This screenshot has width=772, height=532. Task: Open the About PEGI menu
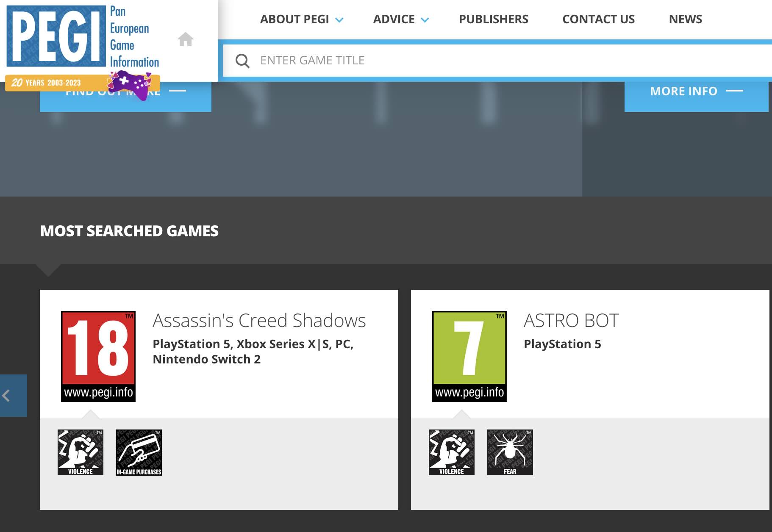tap(294, 19)
